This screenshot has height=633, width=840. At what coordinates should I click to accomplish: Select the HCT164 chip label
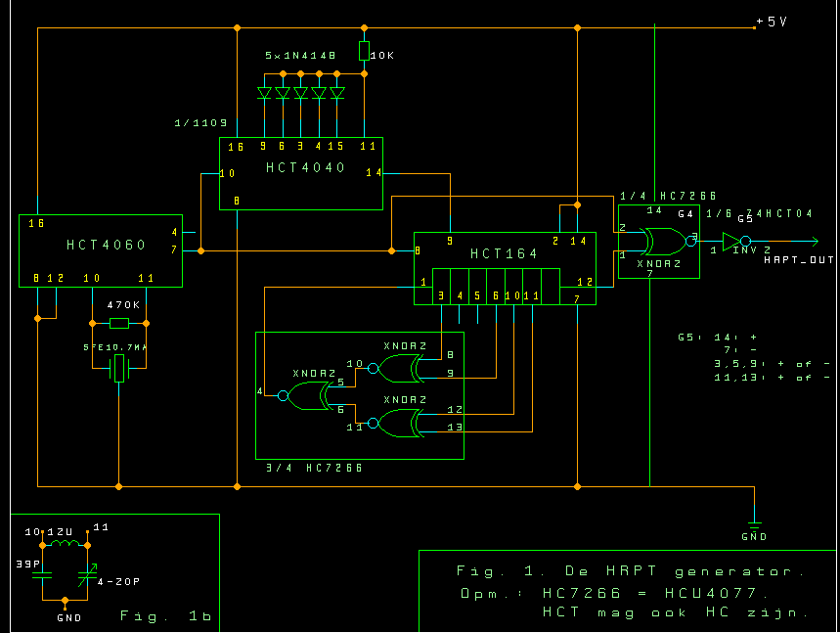click(504, 253)
